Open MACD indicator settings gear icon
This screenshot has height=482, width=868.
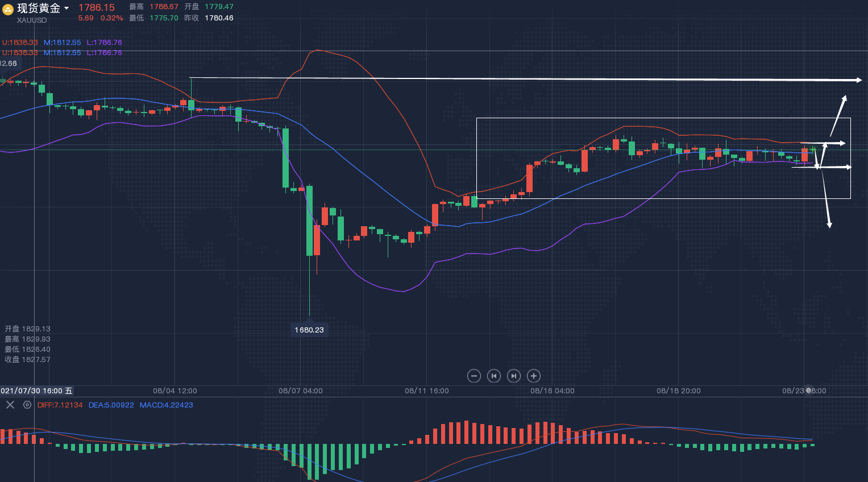click(27, 405)
